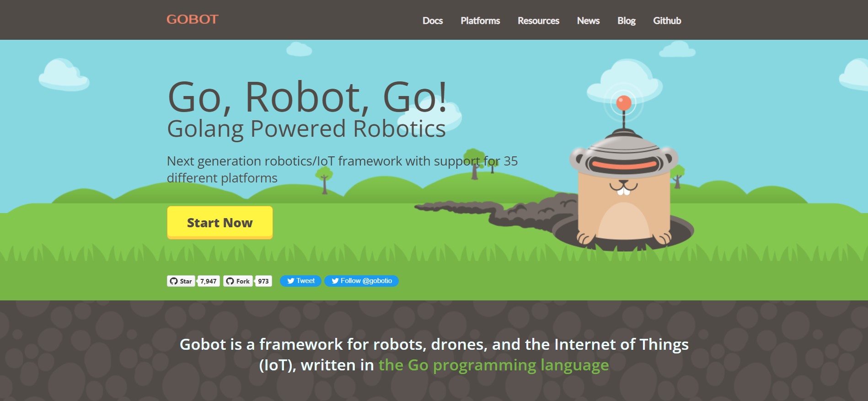The image size is (868, 401).
Task: View the 973 forks count
Action: [x=263, y=281]
